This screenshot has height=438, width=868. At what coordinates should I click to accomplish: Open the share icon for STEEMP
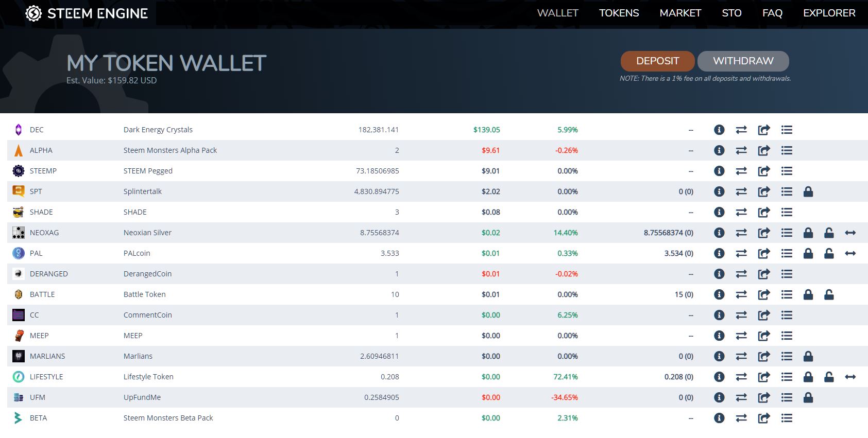(763, 171)
